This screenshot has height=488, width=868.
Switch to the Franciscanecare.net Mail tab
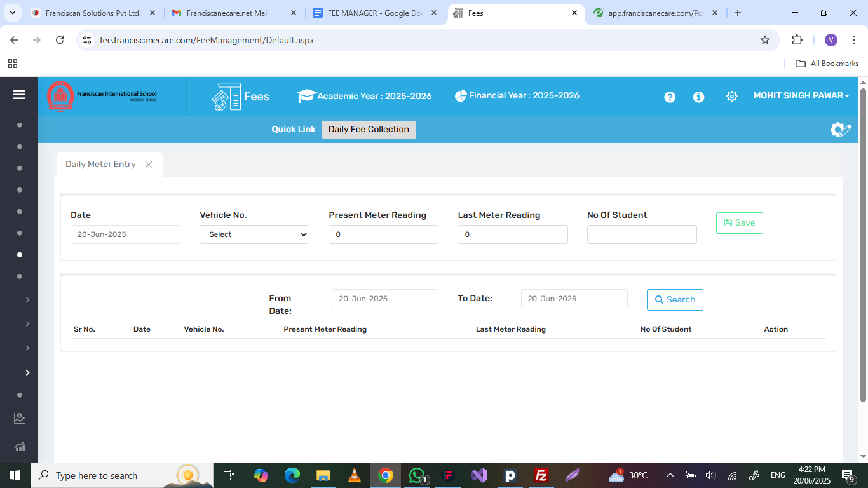[234, 13]
